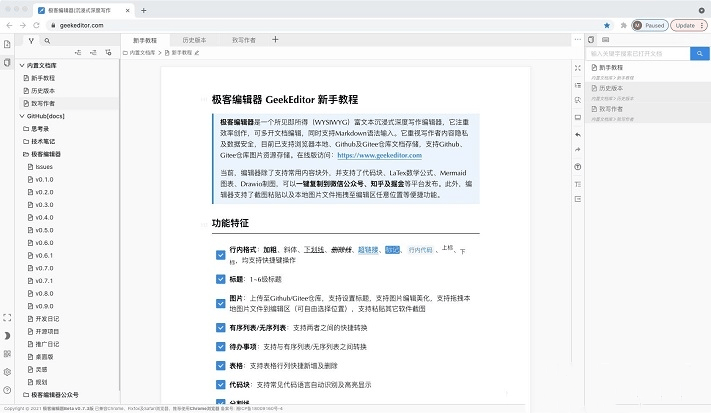Toggle the 表格 checkbox
711x413 pixels.
(x=220, y=366)
